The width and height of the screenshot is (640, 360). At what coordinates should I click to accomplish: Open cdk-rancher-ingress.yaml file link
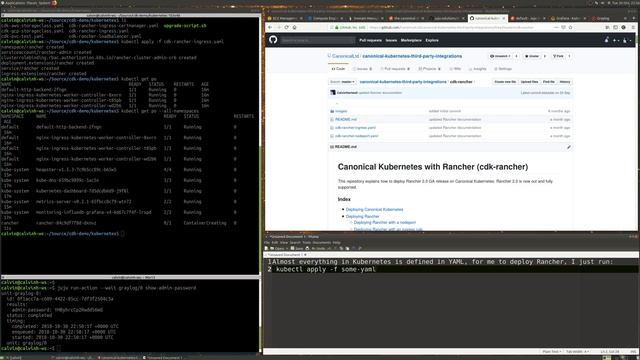point(355,128)
